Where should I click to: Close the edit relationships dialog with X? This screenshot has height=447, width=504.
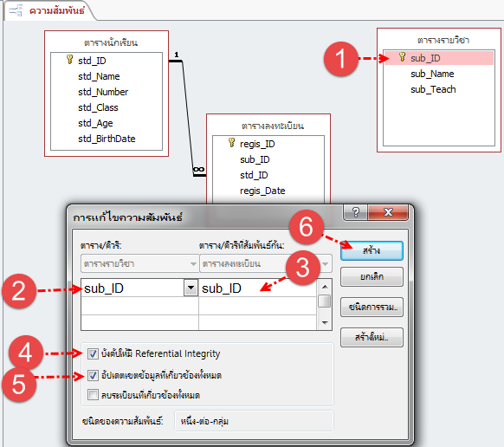click(x=388, y=212)
